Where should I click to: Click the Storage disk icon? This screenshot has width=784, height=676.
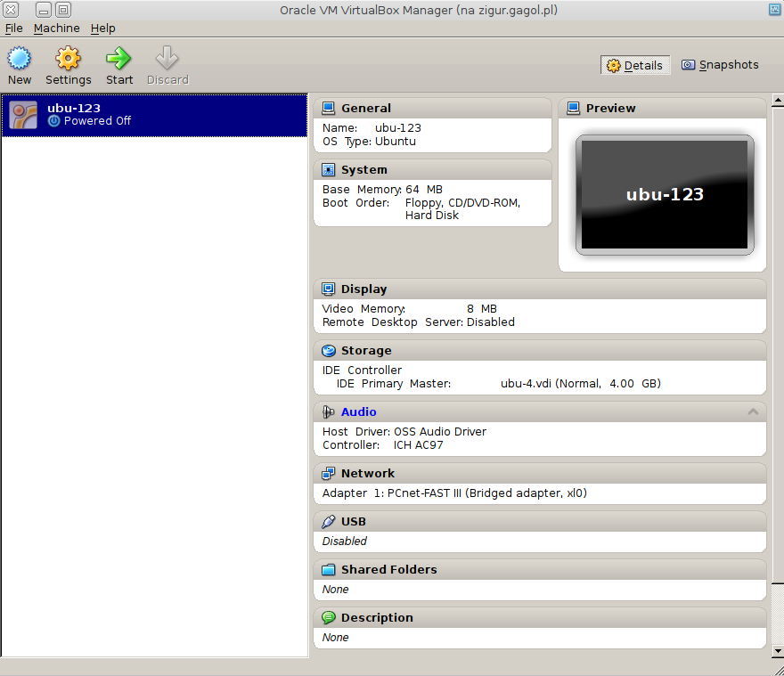(328, 351)
